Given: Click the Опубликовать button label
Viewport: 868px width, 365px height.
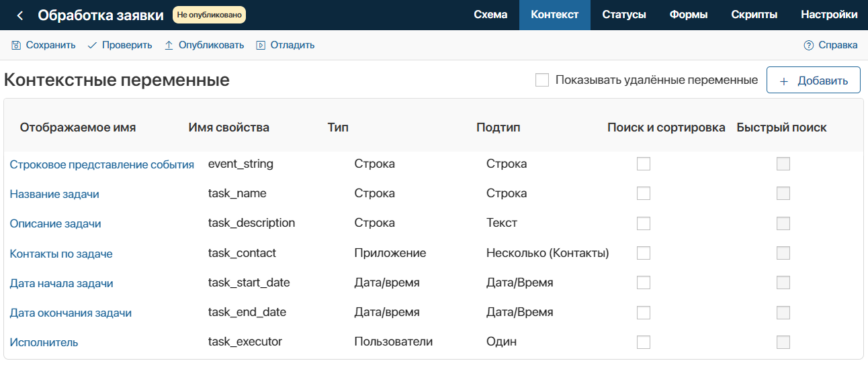Looking at the screenshot, I should pyautogui.click(x=211, y=45).
